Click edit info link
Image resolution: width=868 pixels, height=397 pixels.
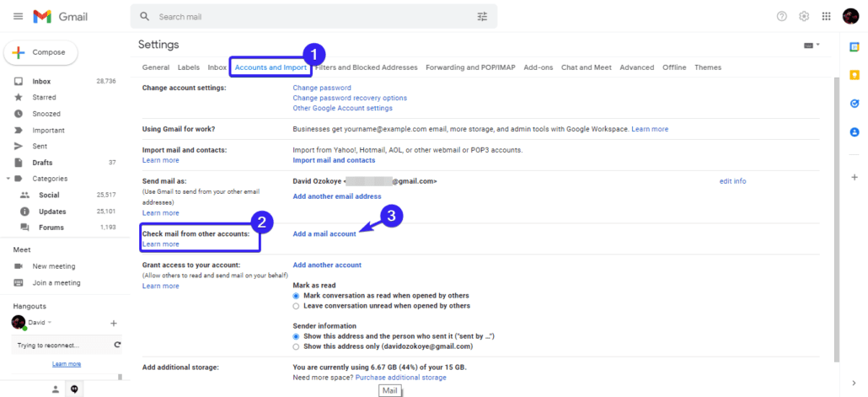click(x=732, y=181)
